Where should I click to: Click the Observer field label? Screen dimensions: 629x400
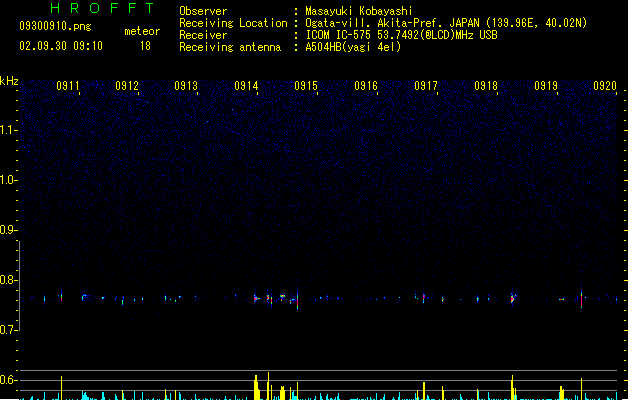pyautogui.click(x=203, y=11)
